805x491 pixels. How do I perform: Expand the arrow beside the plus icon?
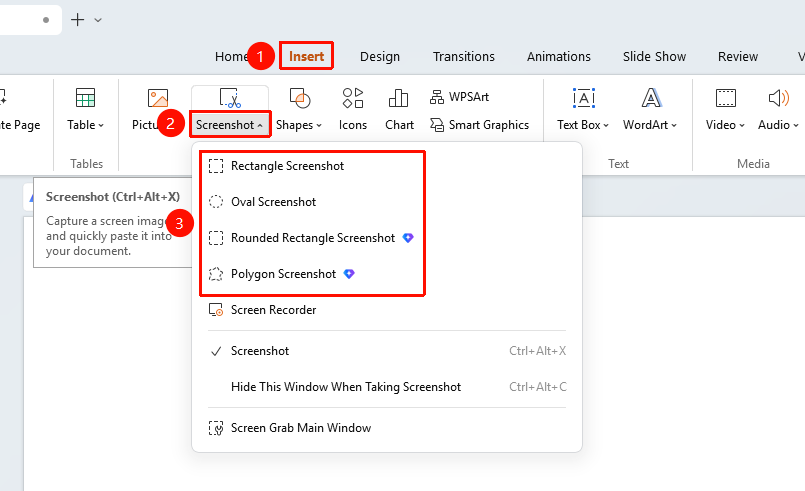(98, 21)
